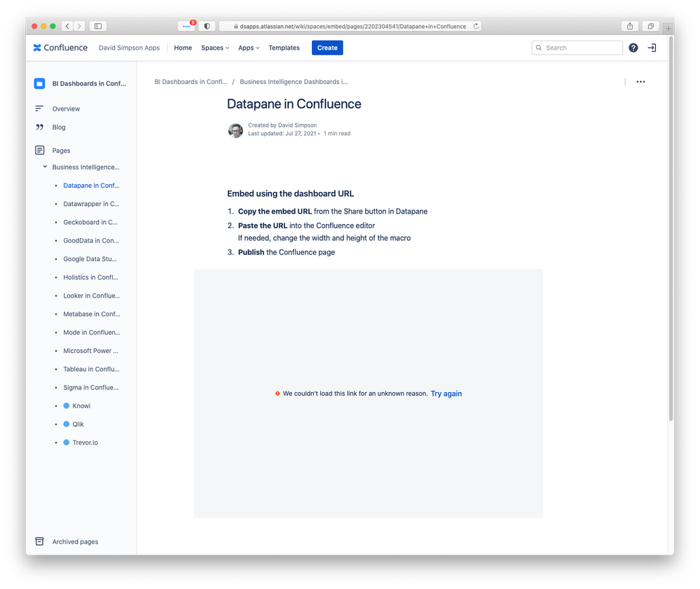
Task: Select Tableau in Conflu... page
Action: [91, 369]
